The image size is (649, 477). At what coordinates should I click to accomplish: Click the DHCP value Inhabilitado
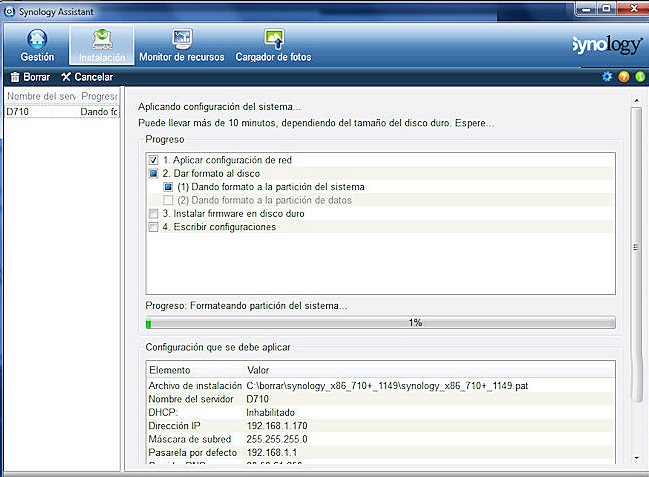tap(270, 413)
